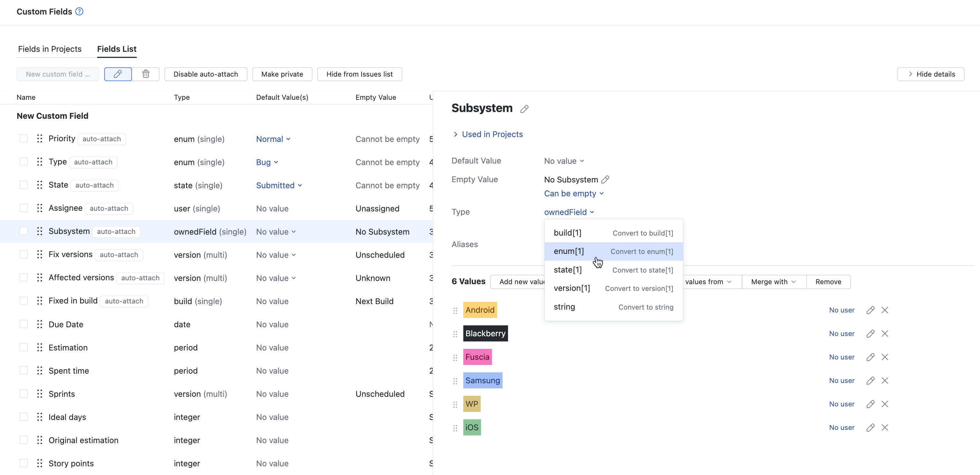
Task: Open the Merge with dropdown
Action: (773, 282)
